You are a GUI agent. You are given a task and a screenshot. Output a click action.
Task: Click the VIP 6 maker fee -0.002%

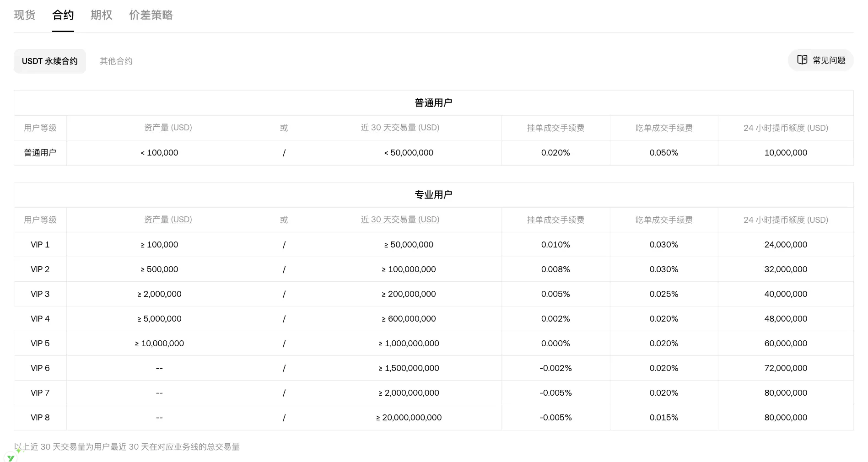pos(555,368)
